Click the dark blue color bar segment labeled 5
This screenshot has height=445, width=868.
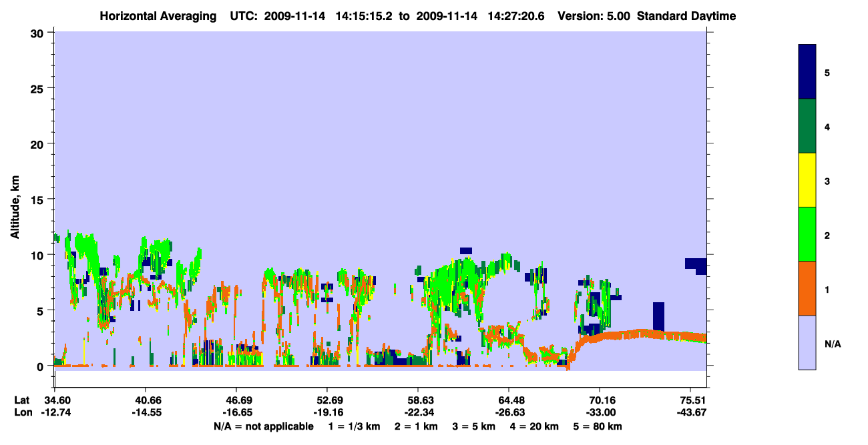point(807,71)
